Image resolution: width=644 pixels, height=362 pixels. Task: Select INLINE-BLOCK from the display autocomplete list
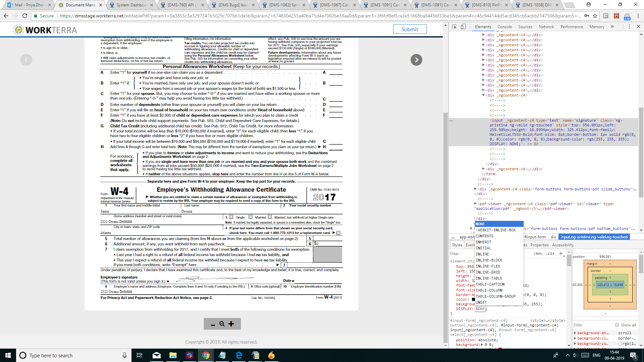tap(489, 260)
